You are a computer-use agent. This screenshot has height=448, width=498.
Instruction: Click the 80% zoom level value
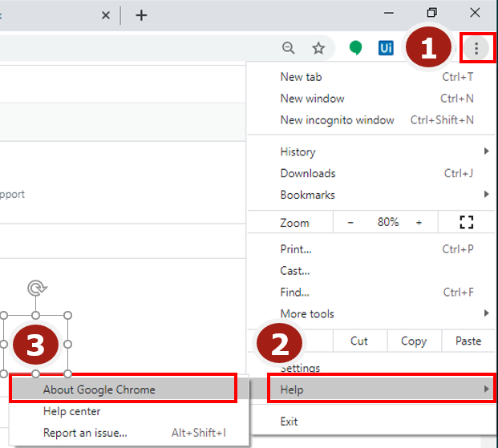[388, 222]
